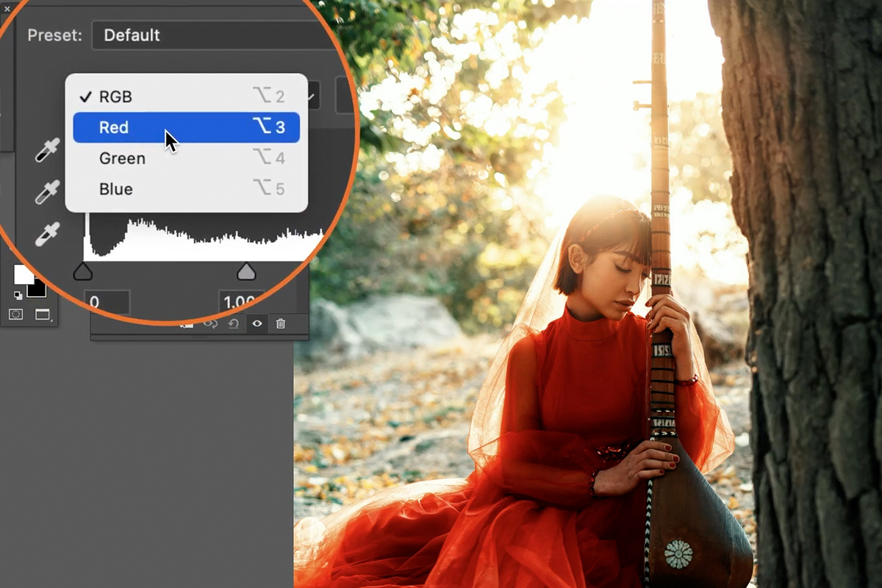Click the highlights triangle slider under the histogram

(247, 272)
